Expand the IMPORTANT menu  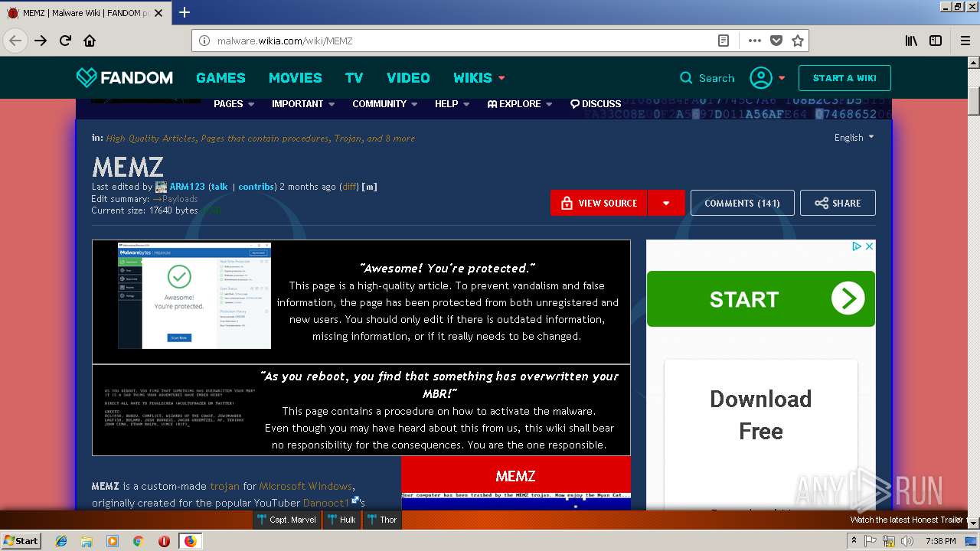(303, 104)
